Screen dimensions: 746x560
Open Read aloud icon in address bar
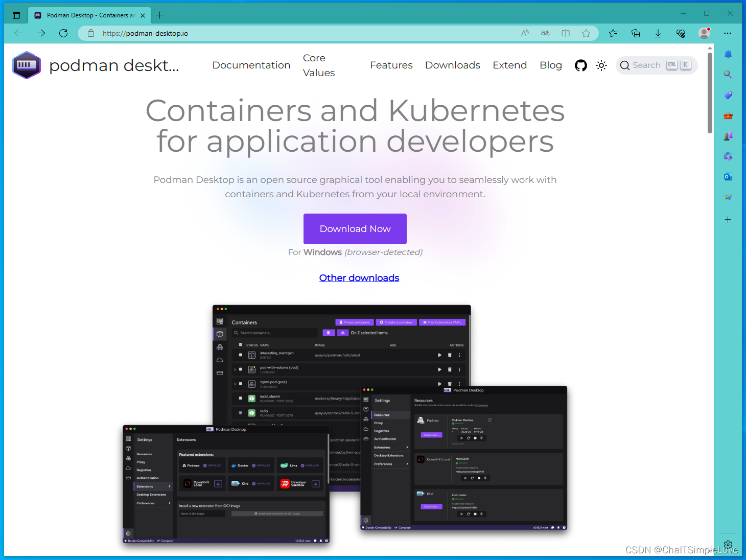coord(525,33)
